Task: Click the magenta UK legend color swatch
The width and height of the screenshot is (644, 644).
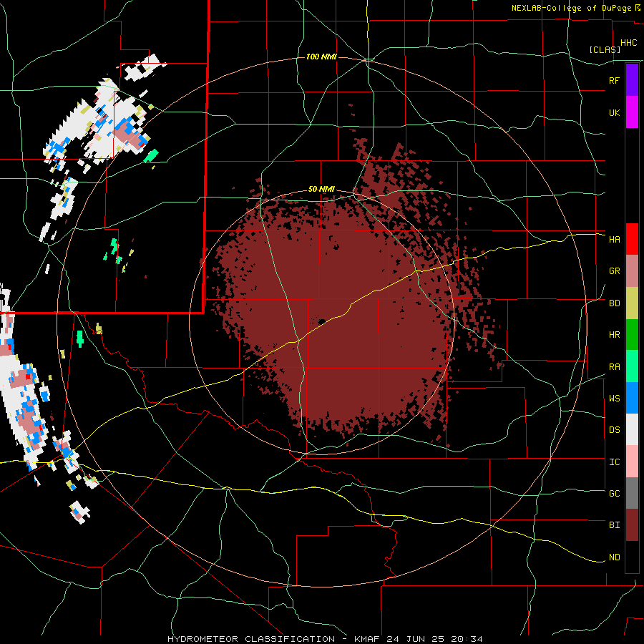Action: click(632, 112)
